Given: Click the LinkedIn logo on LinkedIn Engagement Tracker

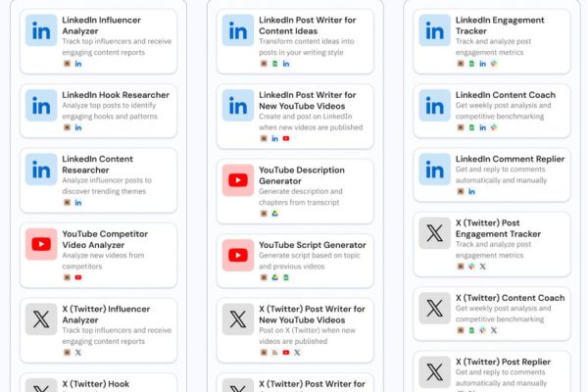Looking at the screenshot, I should (x=434, y=30).
